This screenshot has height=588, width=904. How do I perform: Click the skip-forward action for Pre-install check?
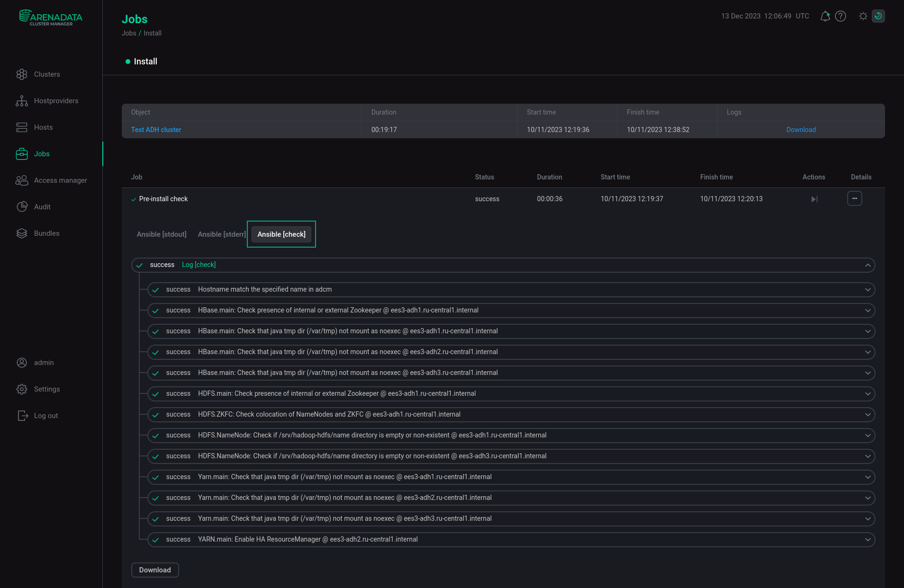coord(814,199)
